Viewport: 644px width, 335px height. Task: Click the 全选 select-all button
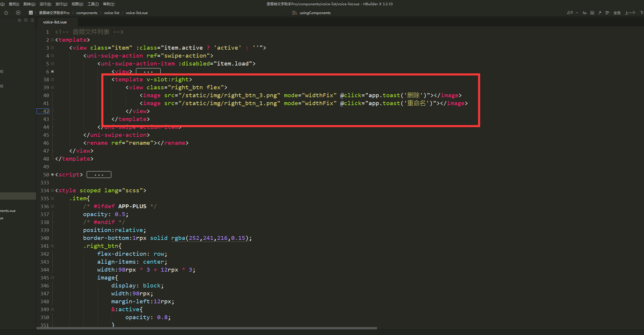617,13
